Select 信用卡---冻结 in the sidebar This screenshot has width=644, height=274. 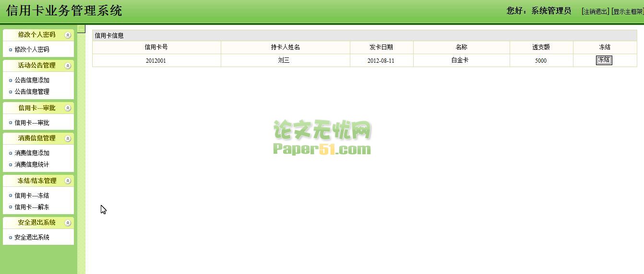(x=32, y=195)
